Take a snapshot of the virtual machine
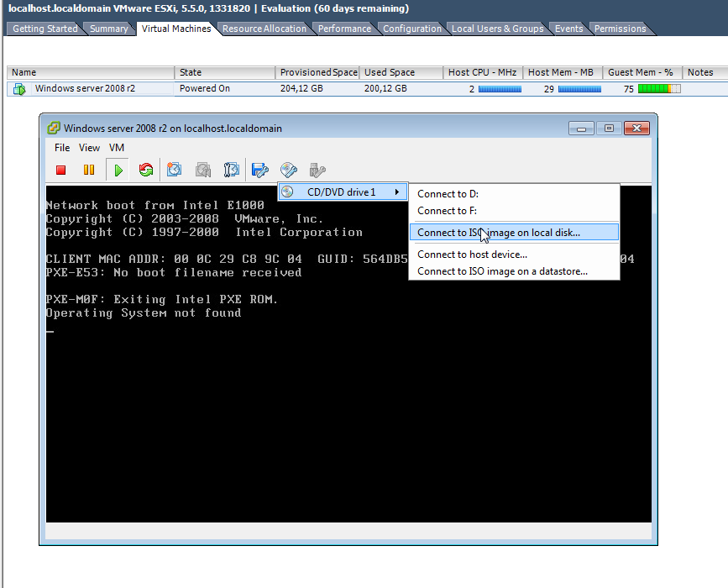728x588 pixels. [x=174, y=170]
